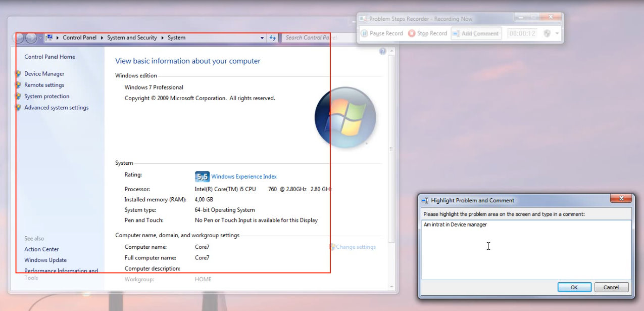
Task: Open Performance Information and Tools link
Action: (61, 274)
